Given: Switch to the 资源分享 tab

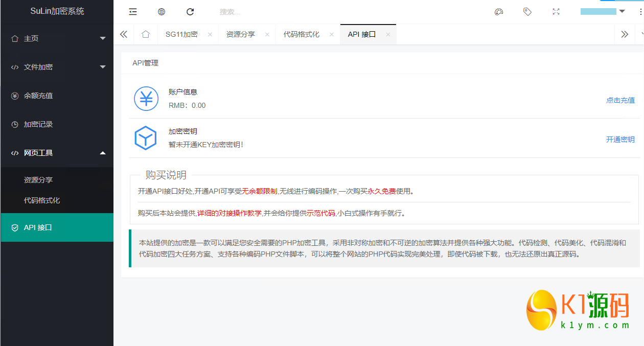Looking at the screenshot, I should coord(240,34).
